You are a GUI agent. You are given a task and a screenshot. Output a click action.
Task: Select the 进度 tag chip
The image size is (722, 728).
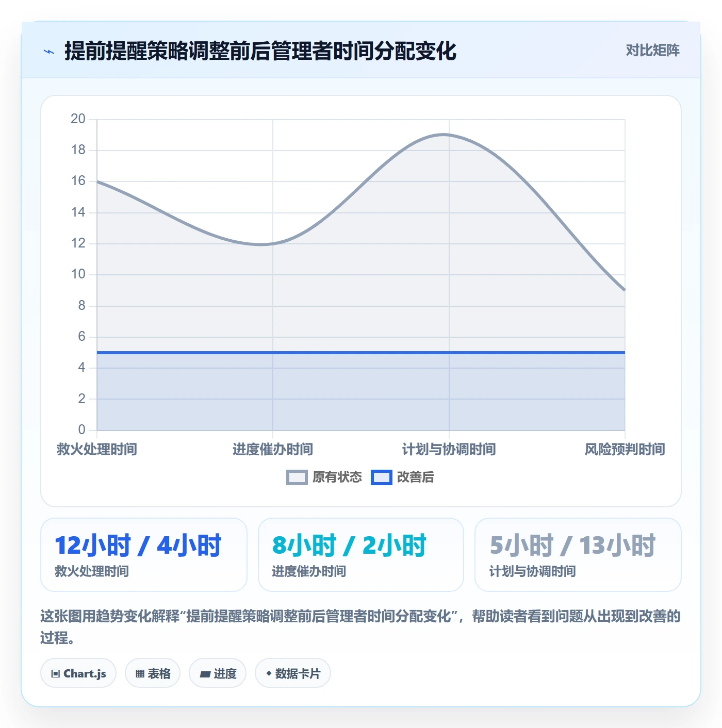coord(218,673)
